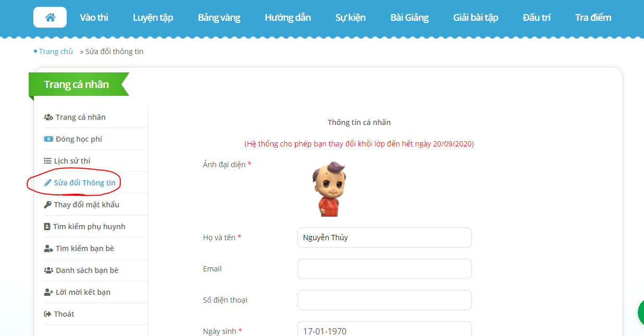Viewport: 644px width, 336px height.
Task: Follow the Trang chủ breadcrumb link
Action: point(56,52)
